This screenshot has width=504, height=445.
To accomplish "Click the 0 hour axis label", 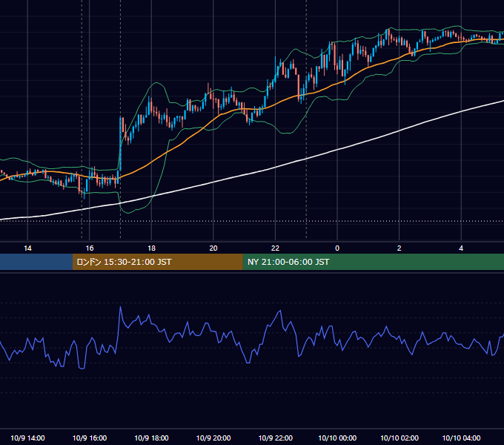I will (x=337, y=248).
